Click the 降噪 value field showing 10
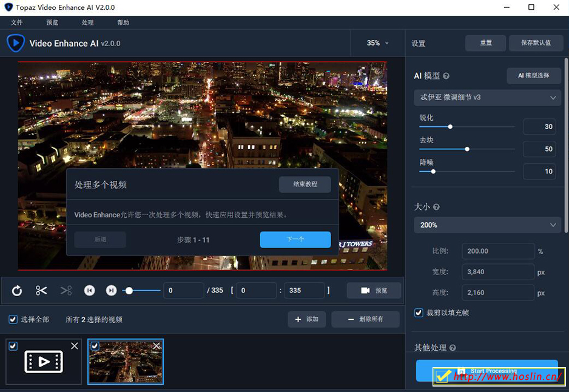569x392 pixels. pyautogui.click(x=539, y=172)
